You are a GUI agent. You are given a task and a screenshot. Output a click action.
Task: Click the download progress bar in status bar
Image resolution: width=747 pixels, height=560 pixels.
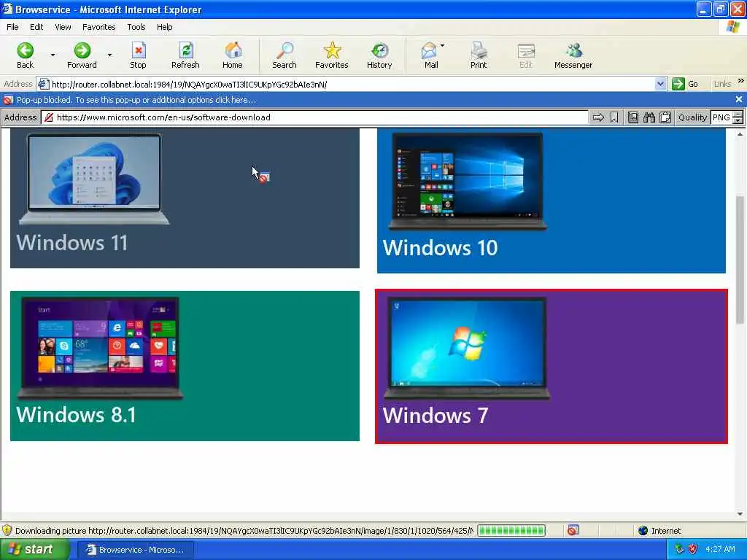[x=511, y=531]
